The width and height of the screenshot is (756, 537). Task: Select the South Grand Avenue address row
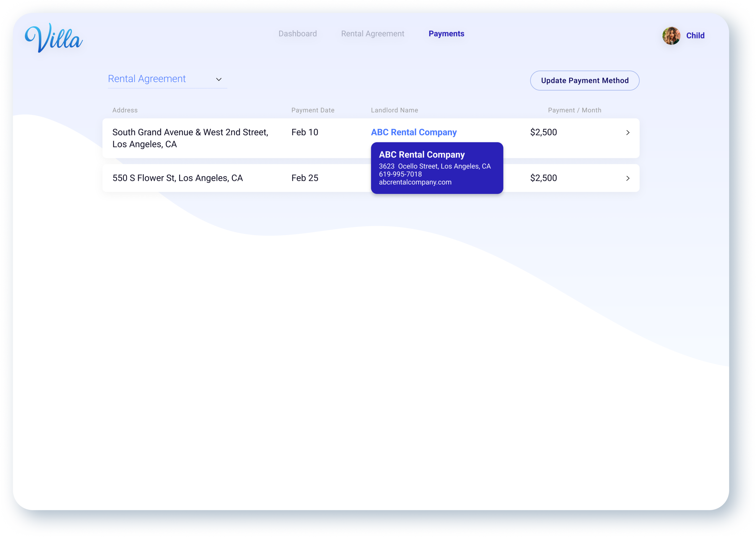[x=190, y=138]
